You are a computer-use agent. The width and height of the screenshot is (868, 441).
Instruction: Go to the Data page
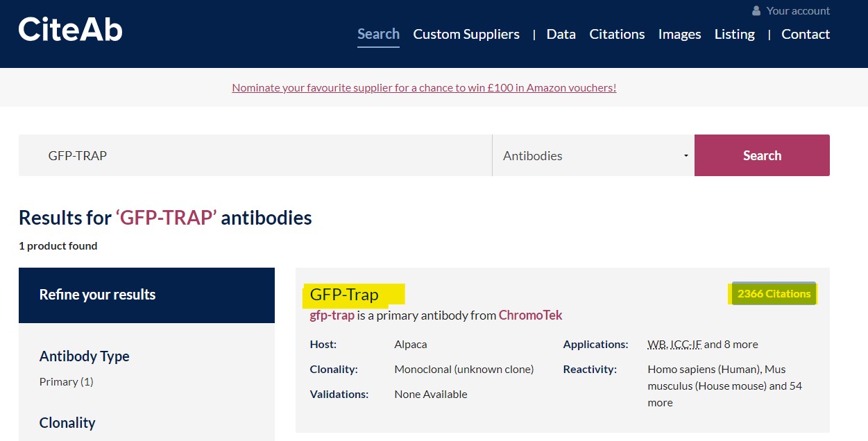tap(561, 34)
